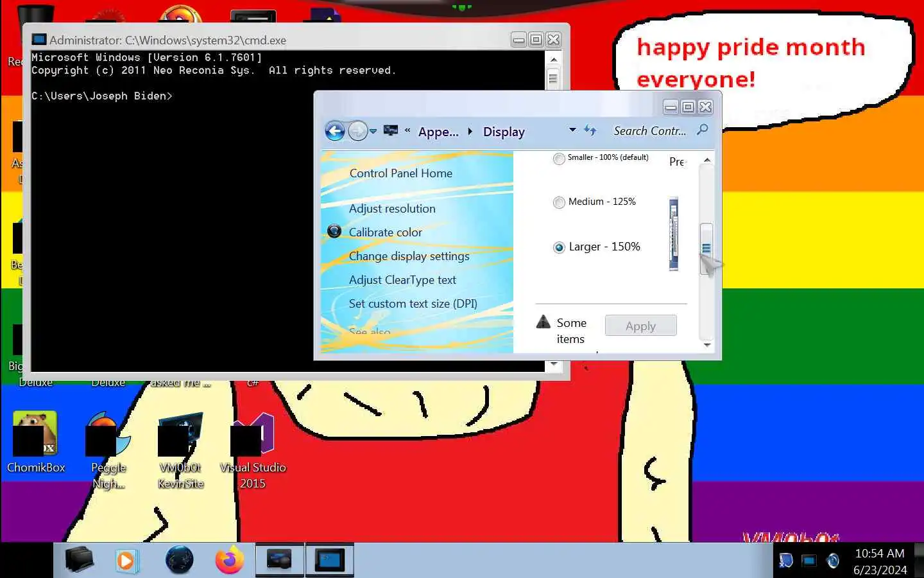Open the globe browser on taskbar
924x578 pixels.
coord(179,561)
